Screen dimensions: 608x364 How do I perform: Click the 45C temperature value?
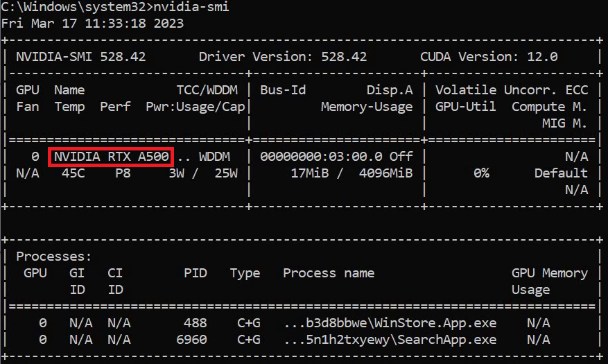(x=73, y=173)
